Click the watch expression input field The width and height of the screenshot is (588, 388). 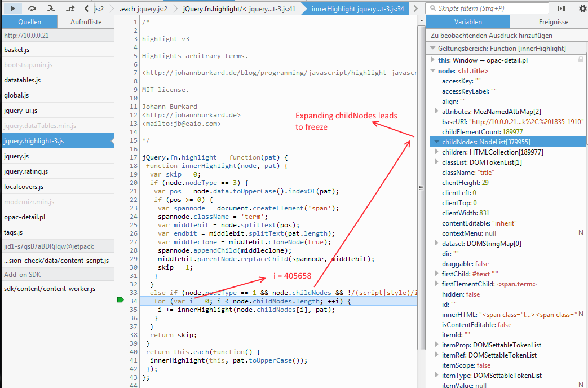pyautogui.click(x=506, y=35)
